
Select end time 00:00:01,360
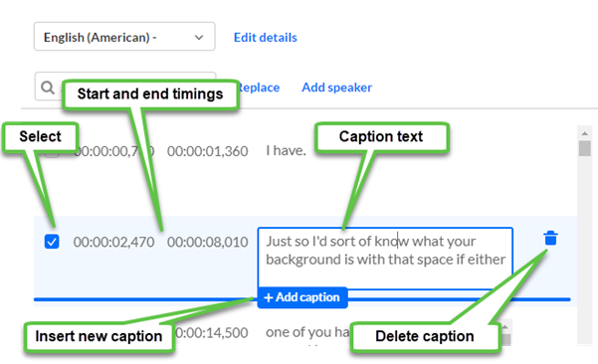coord(208,151)
